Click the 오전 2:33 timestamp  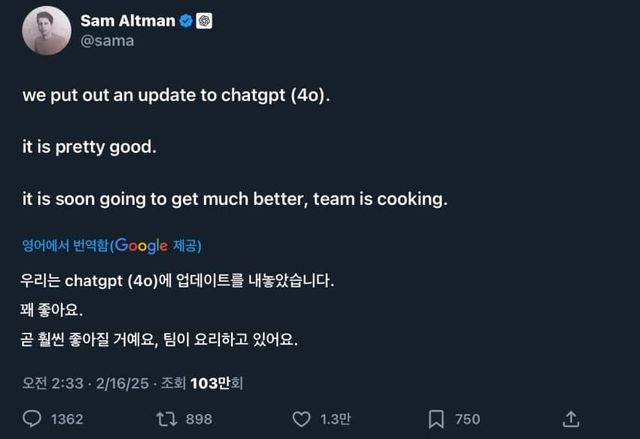coord(55,383)
